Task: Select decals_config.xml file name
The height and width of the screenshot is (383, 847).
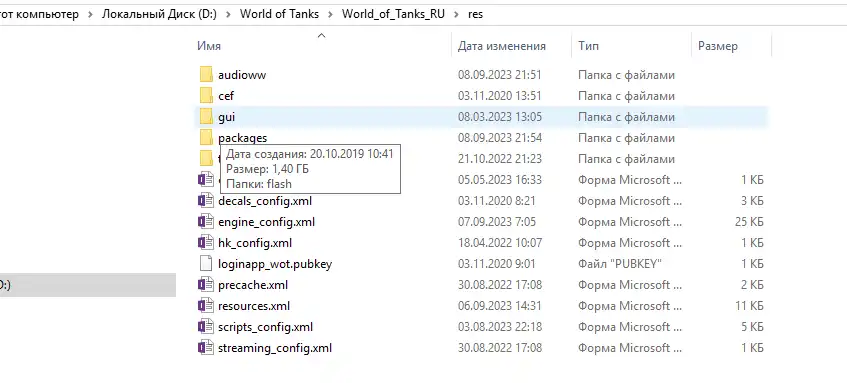Action: (x=265, y=201)
